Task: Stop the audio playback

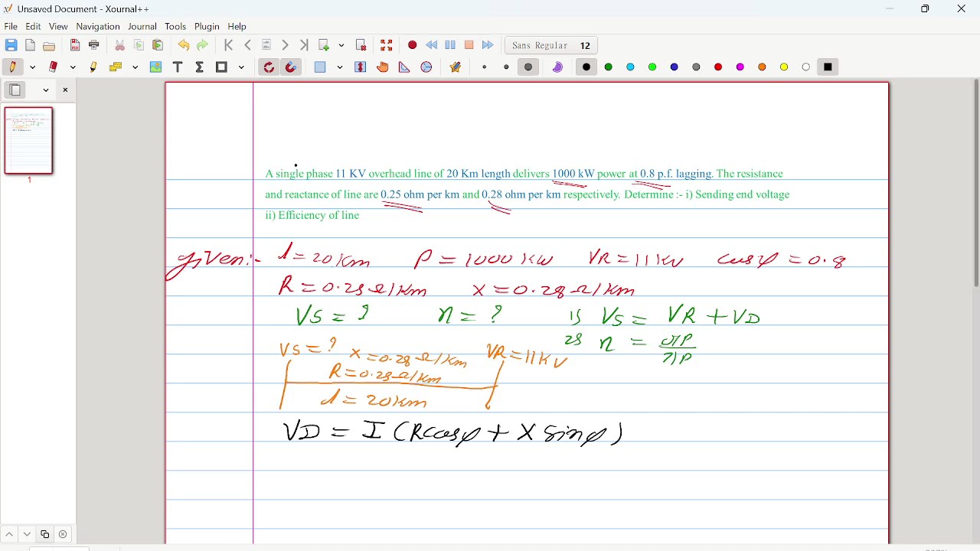Action: [x=469, y=46]
